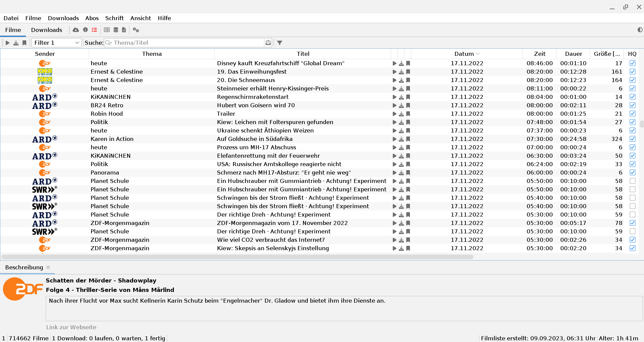The height and width of the screenshot is (342, 644).
Task: Open the settings gears icon
Action: pyautogui.click(x=136, y=30)
